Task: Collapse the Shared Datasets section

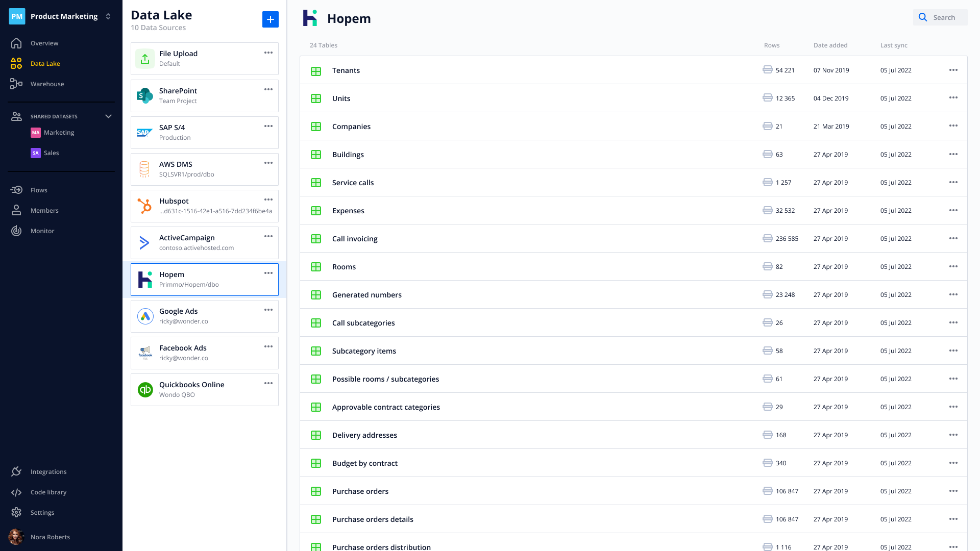Action: [108, 116]
